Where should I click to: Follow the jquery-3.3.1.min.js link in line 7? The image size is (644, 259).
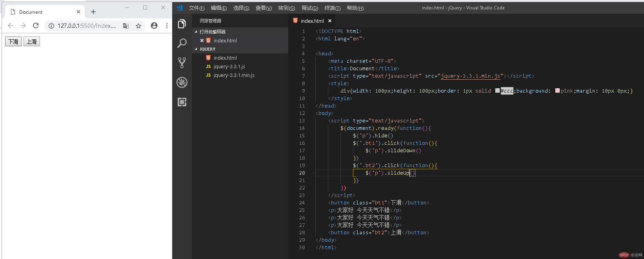point(471,76)
